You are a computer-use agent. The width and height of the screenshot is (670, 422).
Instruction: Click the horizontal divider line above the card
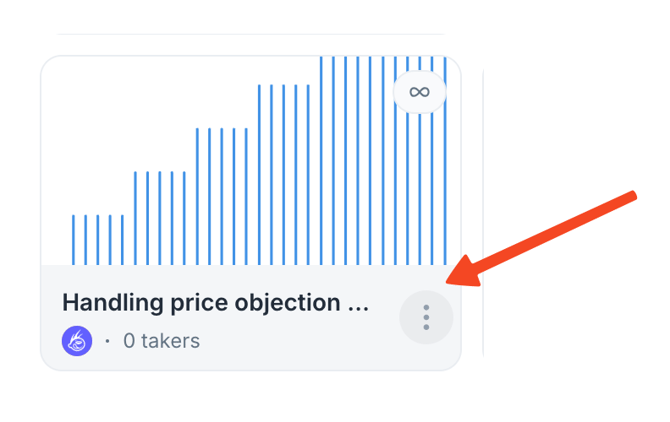click(250, 34)
